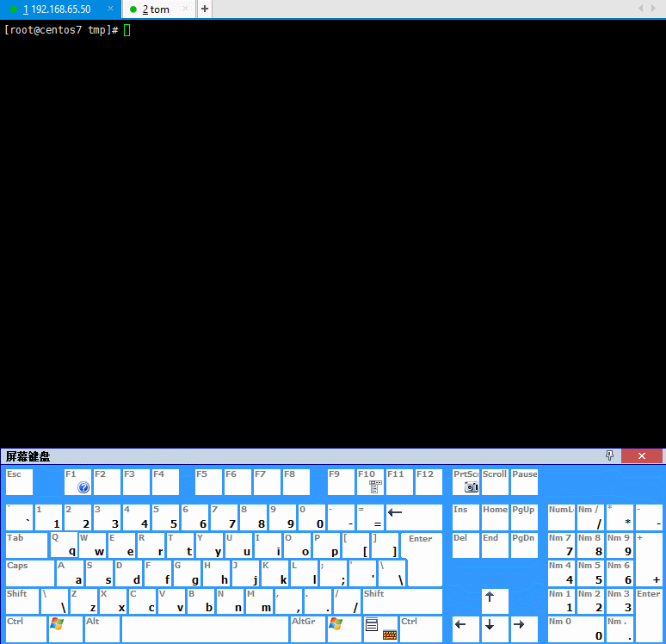This screenshot has width=666, height=644.
Task: Tap the Esc key on keyboard
Action: 19,482
